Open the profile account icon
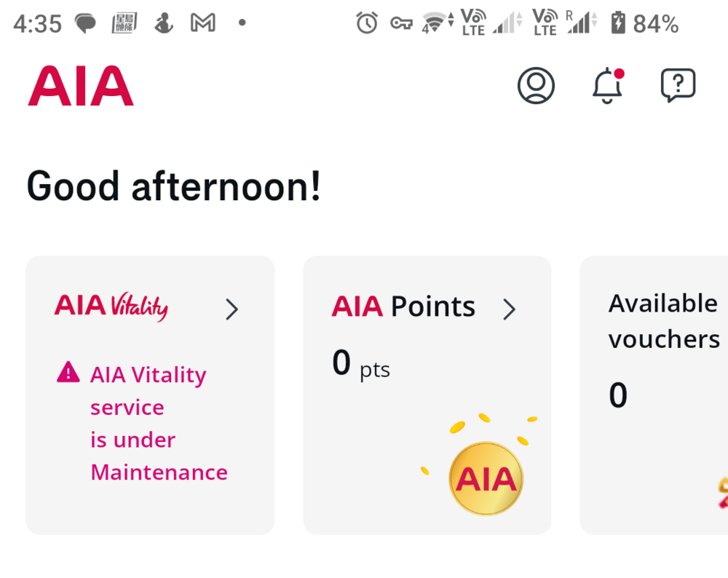The width and height of the screenshot is (728, 578). [x=536, y=85]
